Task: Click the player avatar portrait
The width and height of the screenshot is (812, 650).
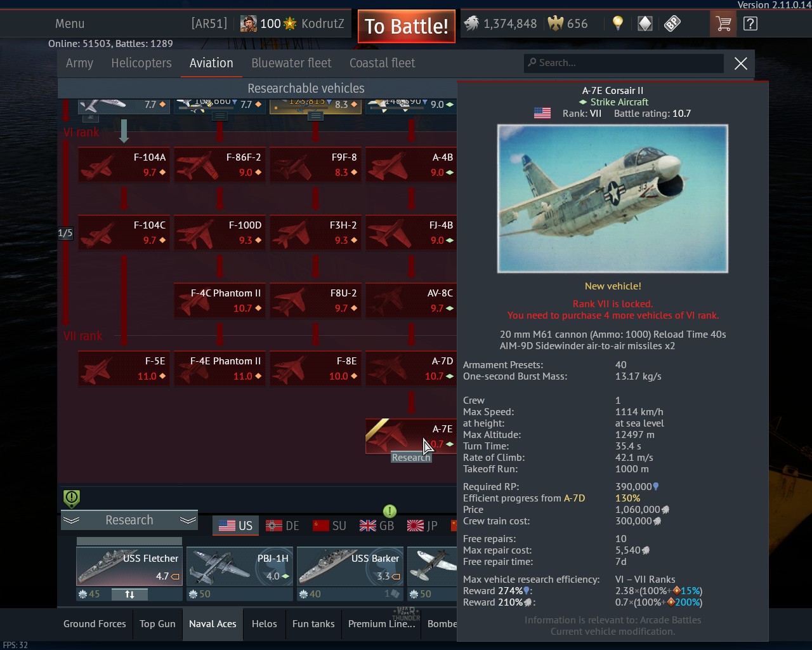Action: click(x=249, y=24)
